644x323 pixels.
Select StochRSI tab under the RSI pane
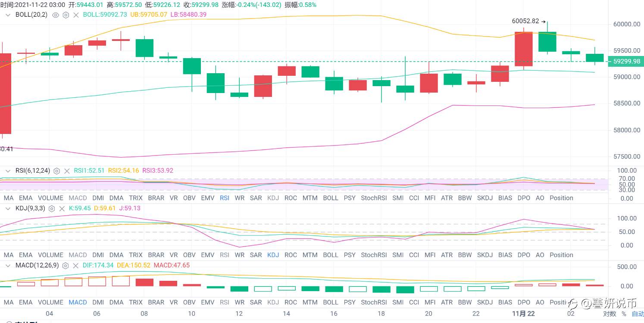[x=374, y=198]
